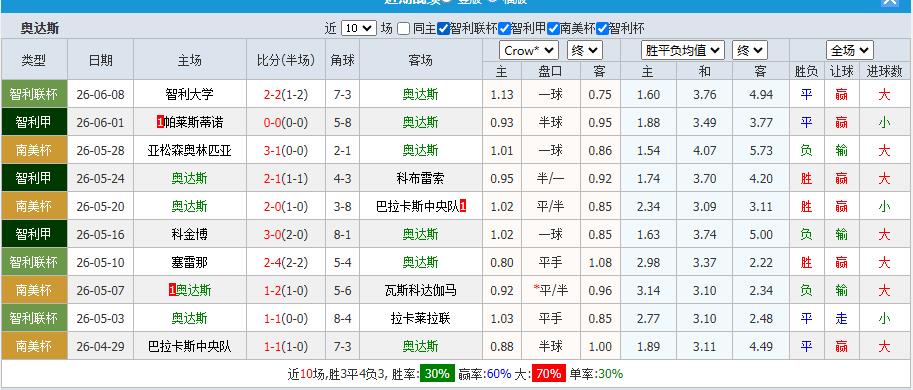Uncheck the 智利联杯 filter checkbox
913x390 pixels.
tap(443, 29)
